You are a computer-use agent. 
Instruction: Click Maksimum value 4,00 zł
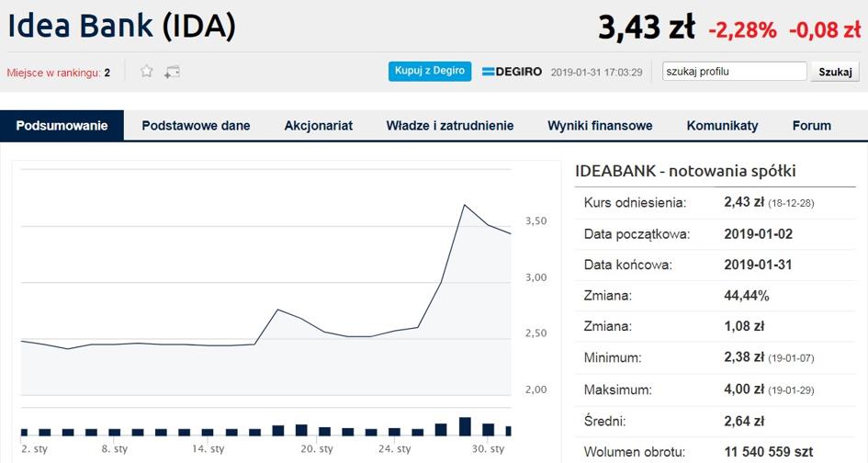click(x=744, y=390)
